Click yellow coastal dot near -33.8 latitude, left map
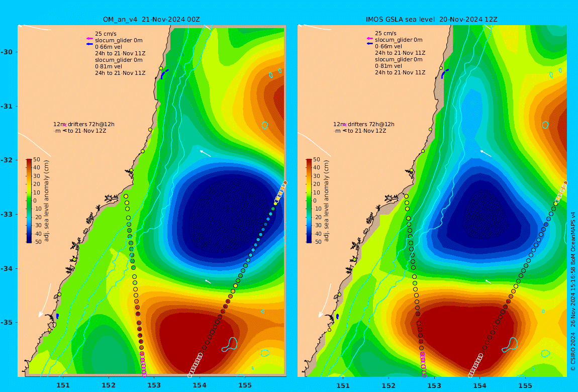This screenshot has height=392, width=578. click(x=74, y=260)
